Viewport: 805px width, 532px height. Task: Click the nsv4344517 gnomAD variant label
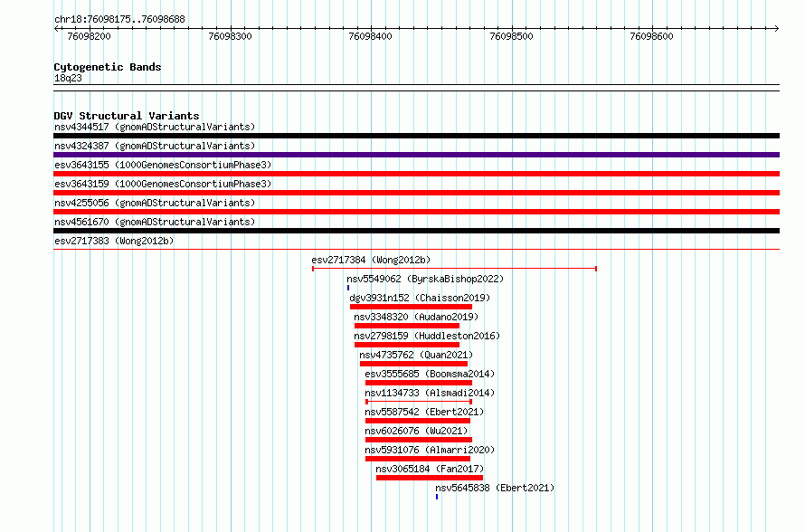(x=155, y=127)
